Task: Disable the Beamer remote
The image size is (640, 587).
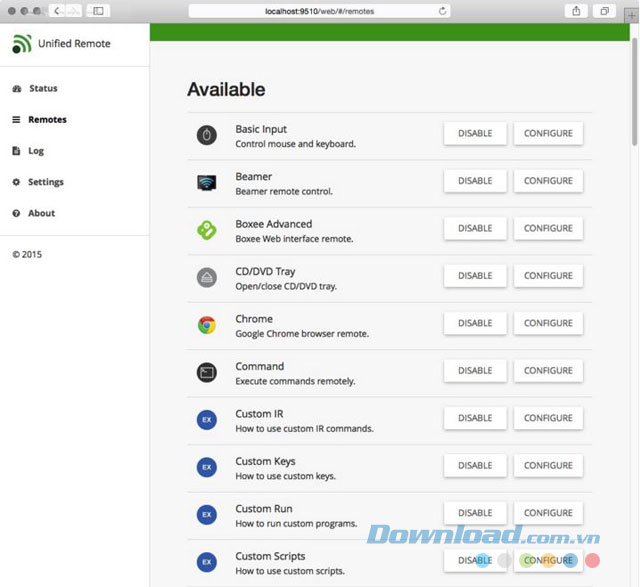Action: (475, 181)
